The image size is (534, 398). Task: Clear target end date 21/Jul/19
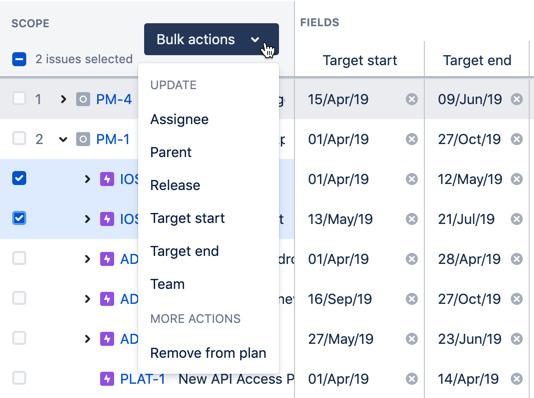coord(517,219)
